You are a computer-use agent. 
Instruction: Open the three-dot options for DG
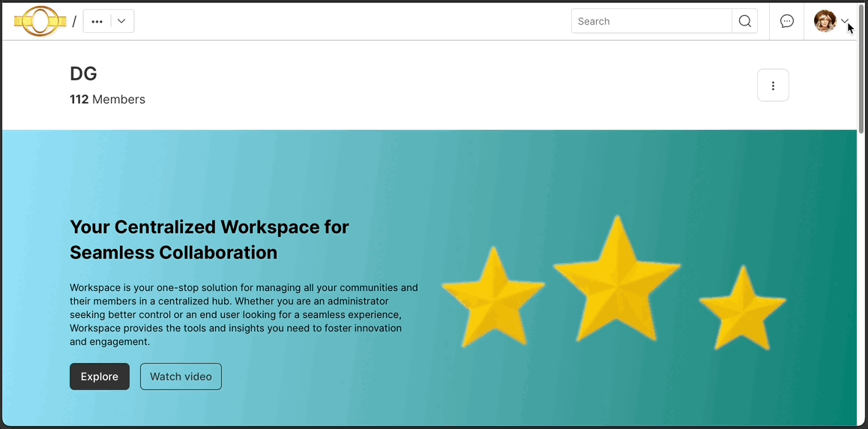click(773, 85)
